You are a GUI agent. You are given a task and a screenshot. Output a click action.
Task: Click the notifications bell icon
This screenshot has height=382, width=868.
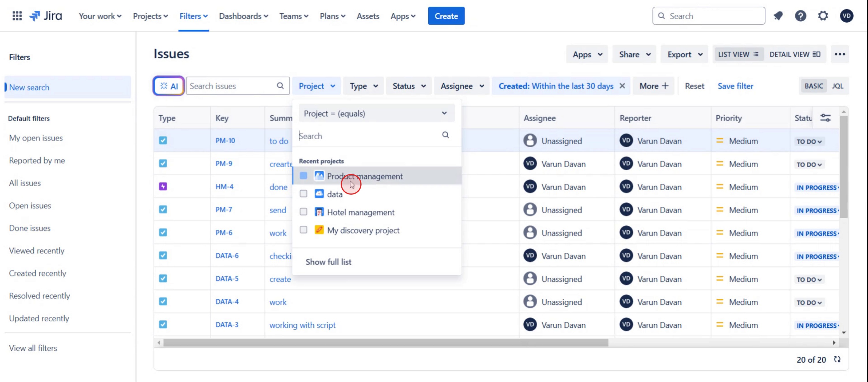(x=778, y=16)
